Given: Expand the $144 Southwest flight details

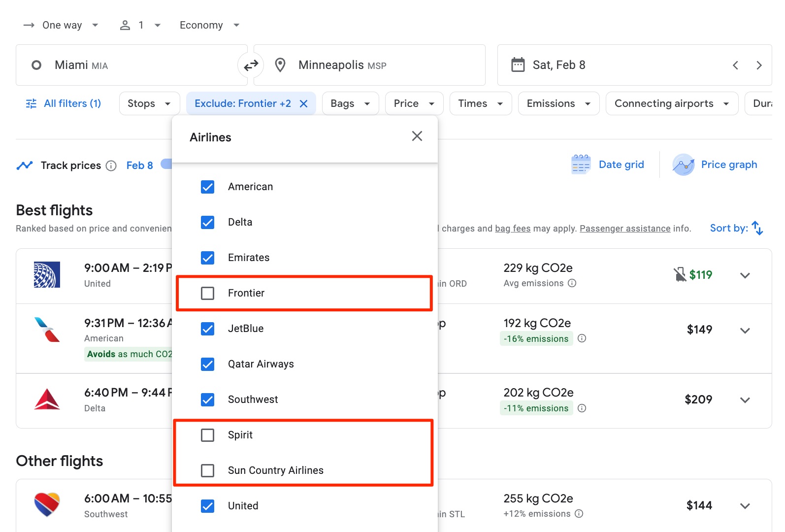Looking at the screenshot, I should tap(745, 506).
